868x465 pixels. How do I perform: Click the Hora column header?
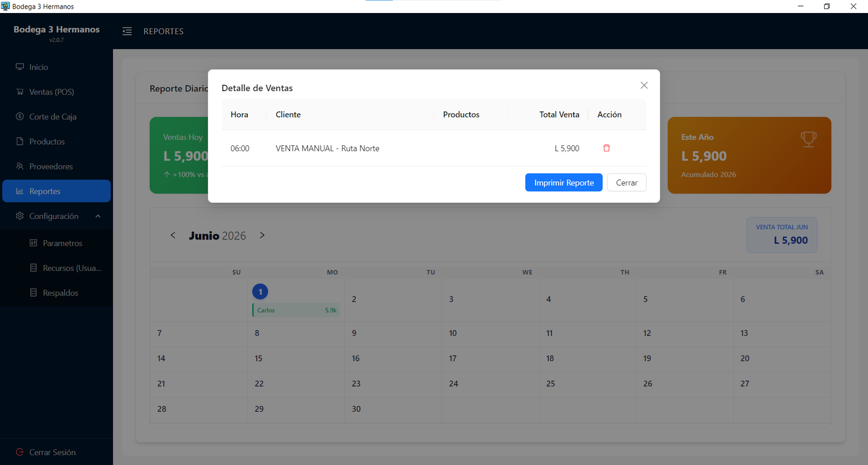244,114
